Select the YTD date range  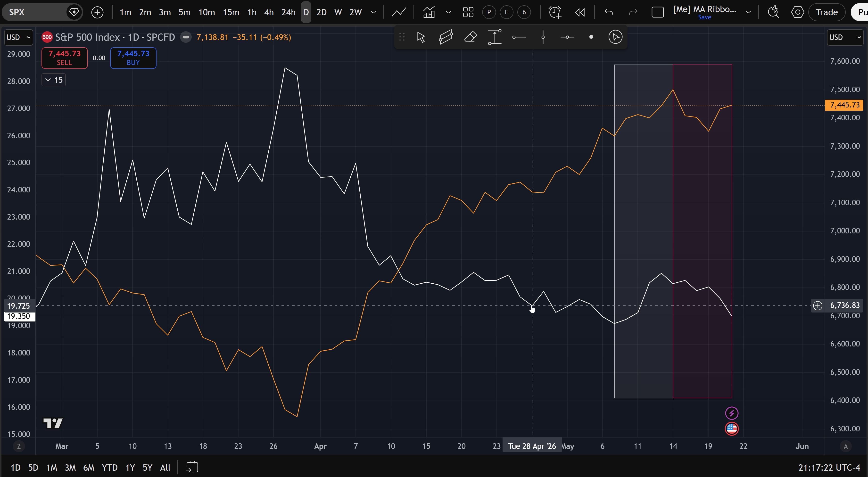coord(109,468)
